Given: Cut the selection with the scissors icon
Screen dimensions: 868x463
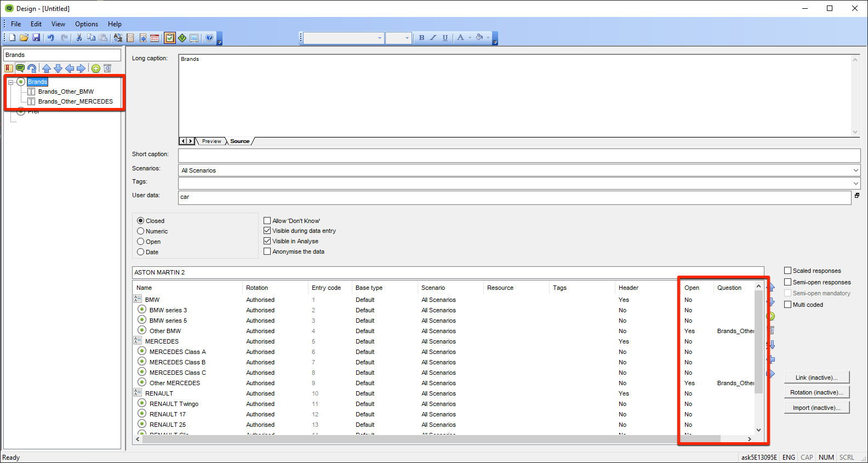Looking at the screenshot, I should click(79, 38).
